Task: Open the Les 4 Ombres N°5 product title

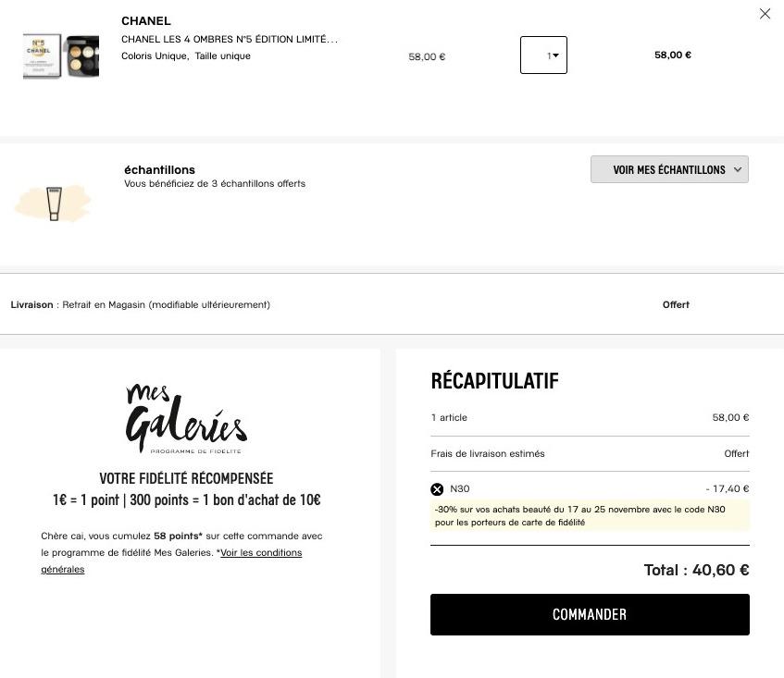Action: tap(229, 40)
